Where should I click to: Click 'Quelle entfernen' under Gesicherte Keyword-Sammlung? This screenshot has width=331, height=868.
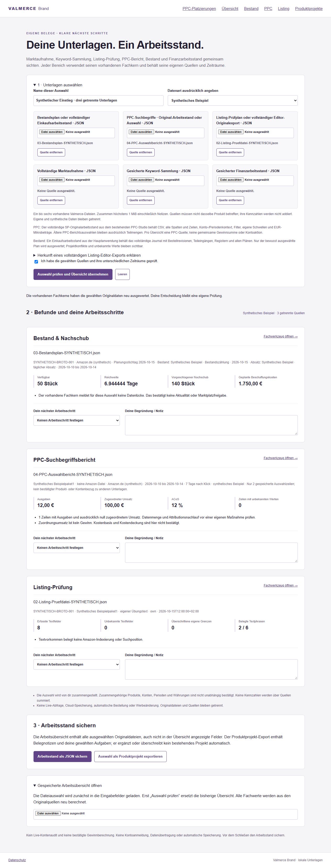click(x=141, y=200)
